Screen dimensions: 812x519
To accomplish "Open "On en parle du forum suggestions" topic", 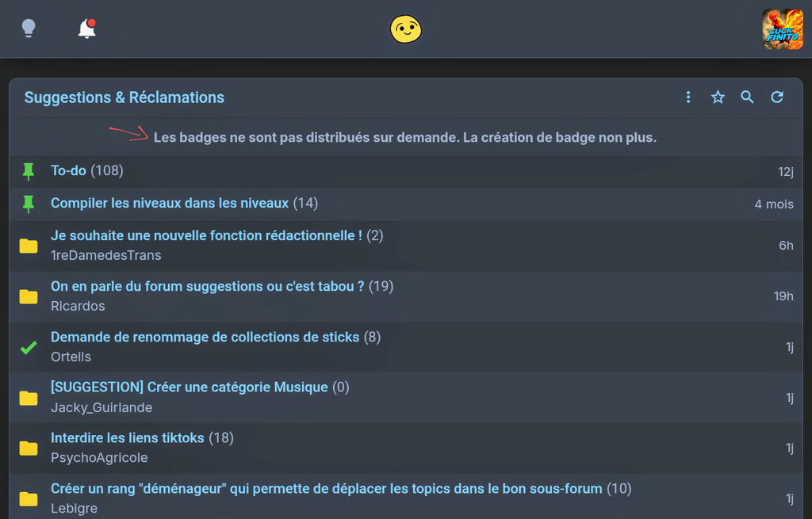I will click(x=207, y=286).
